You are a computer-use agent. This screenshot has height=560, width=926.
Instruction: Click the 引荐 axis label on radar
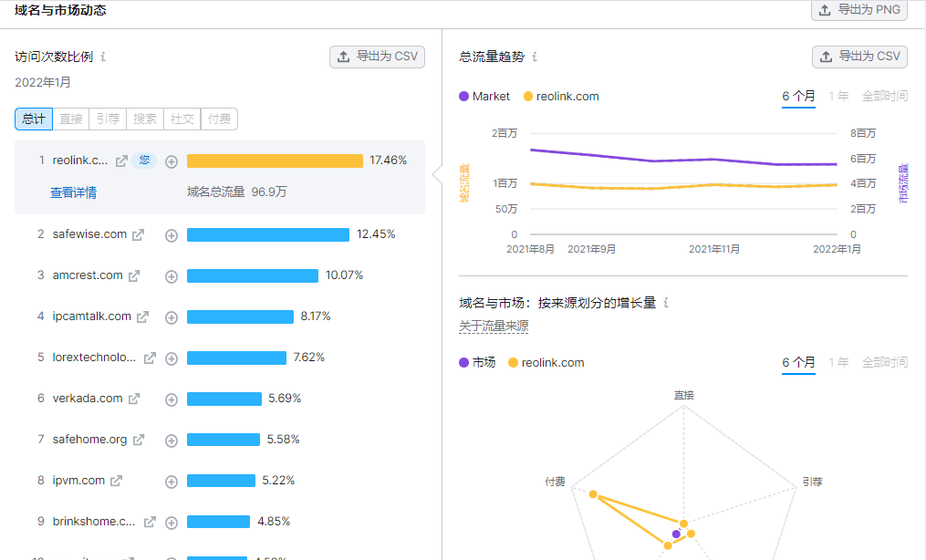coord(813,482)
